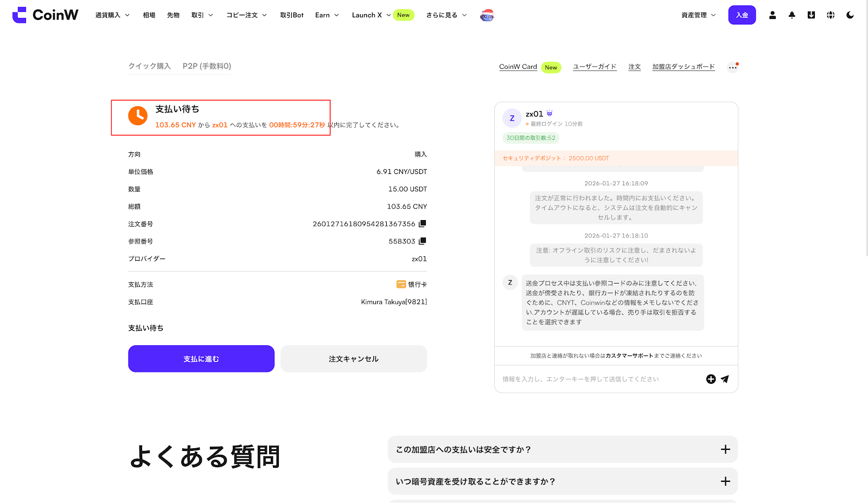Open the user profile icon
The height and width of the screenshot is (503, 868).
point(773,15)
